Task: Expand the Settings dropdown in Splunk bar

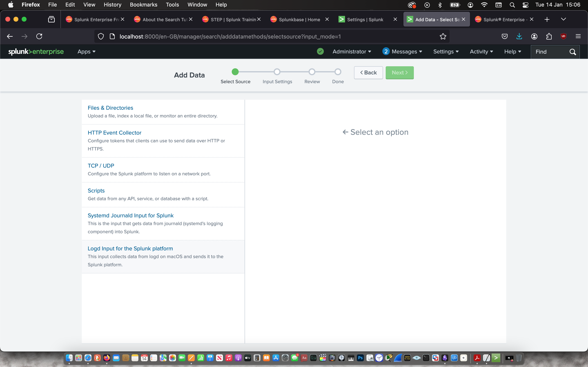Action: tap(446, 51)
